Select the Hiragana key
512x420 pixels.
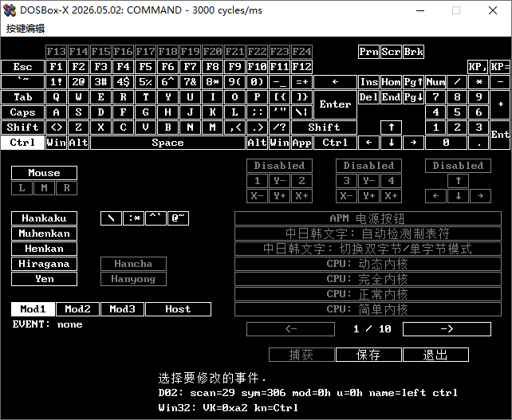point(44,264)
